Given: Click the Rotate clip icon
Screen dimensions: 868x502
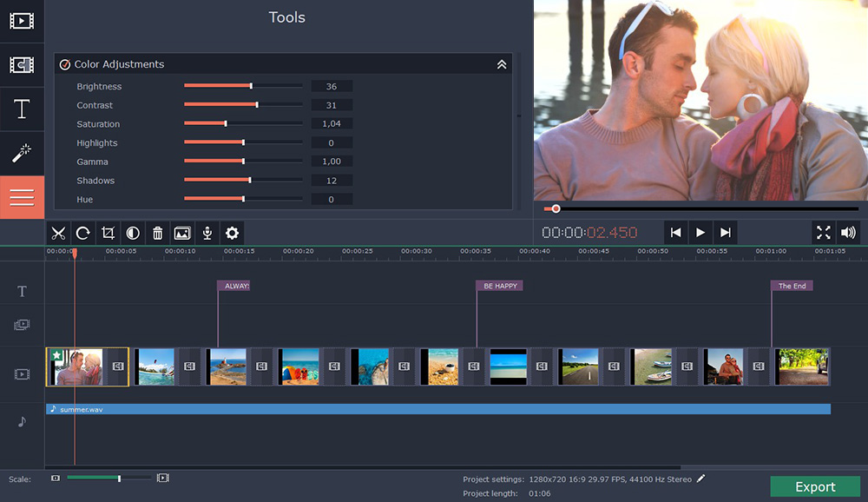Looking at the screenshot, I should [x=83, y=234].
